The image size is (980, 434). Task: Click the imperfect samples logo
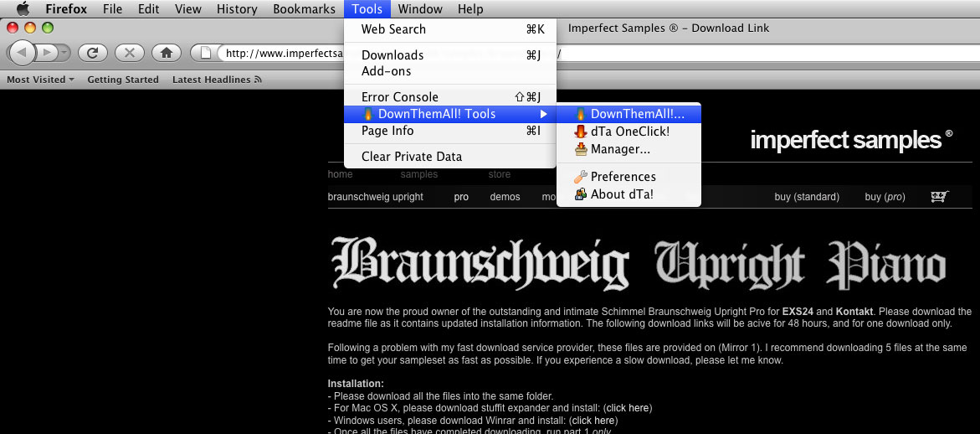pos(851,140)
